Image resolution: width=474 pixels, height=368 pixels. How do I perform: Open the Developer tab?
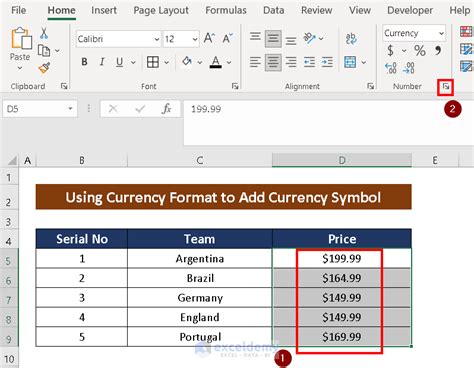410,10
